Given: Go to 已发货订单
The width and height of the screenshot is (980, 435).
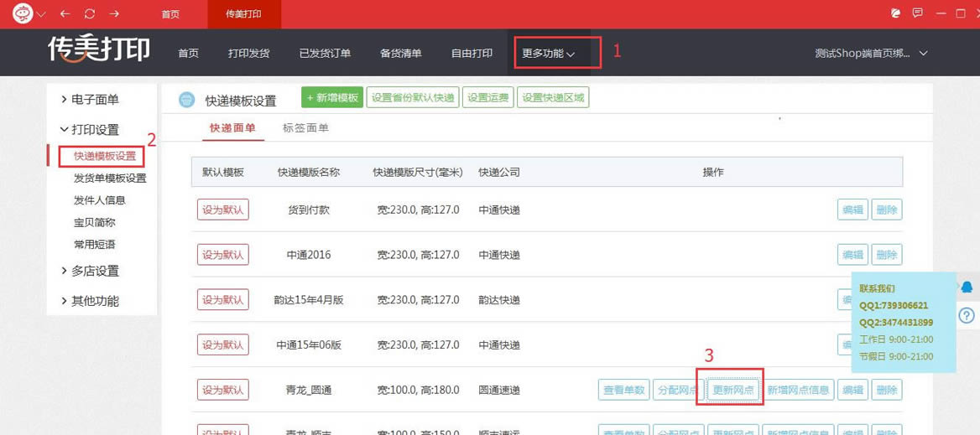Looking at the screenshot, I should (x=325, y=53).
